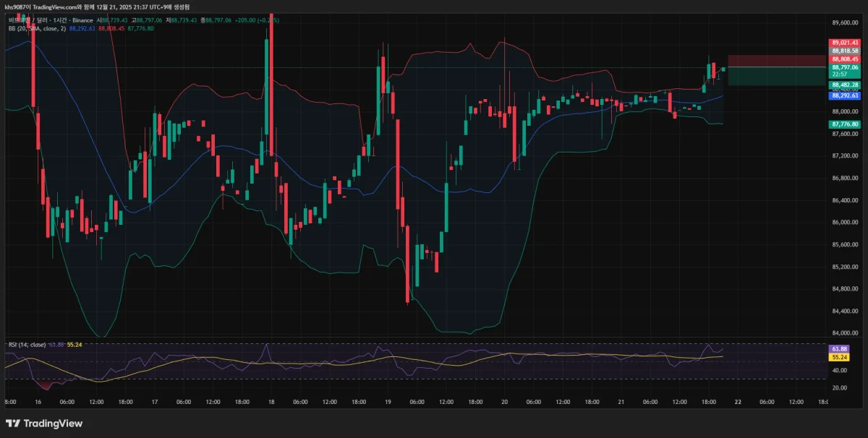Click the green current price label 88,797.06

click(x=845, y=66)
